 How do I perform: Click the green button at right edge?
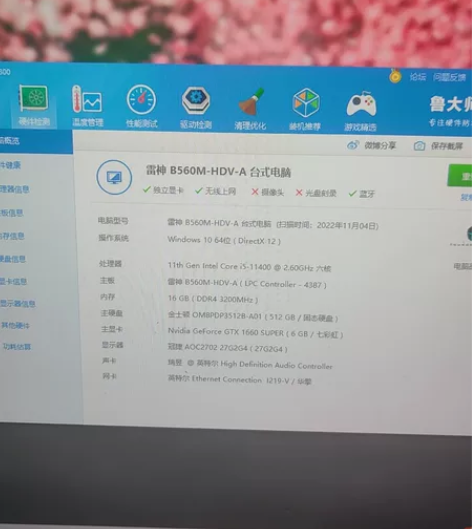460,175
